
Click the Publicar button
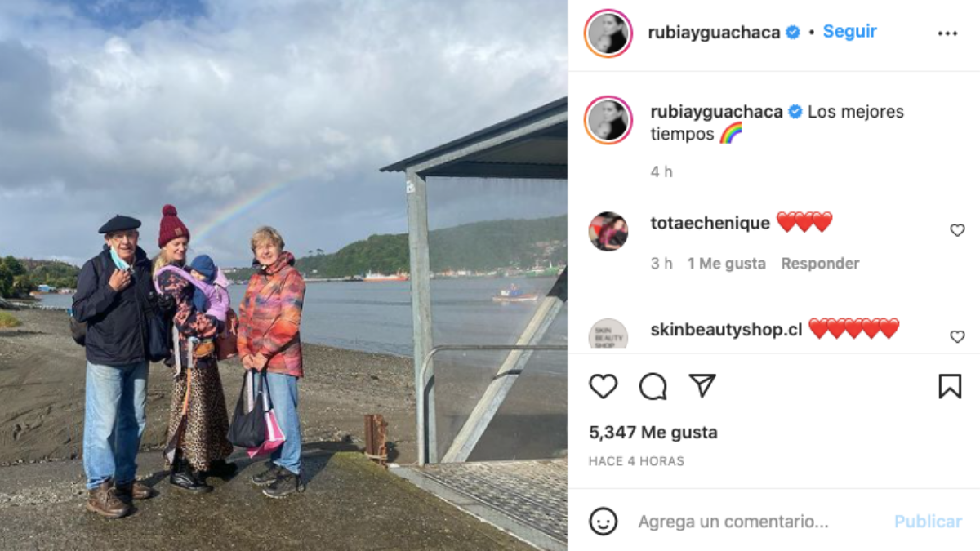click(x=928, y=521)
